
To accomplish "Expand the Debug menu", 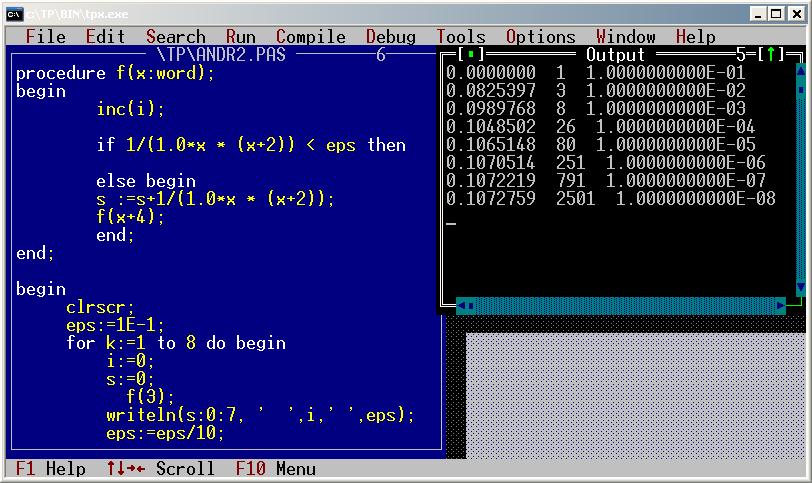I will point(390,37).
